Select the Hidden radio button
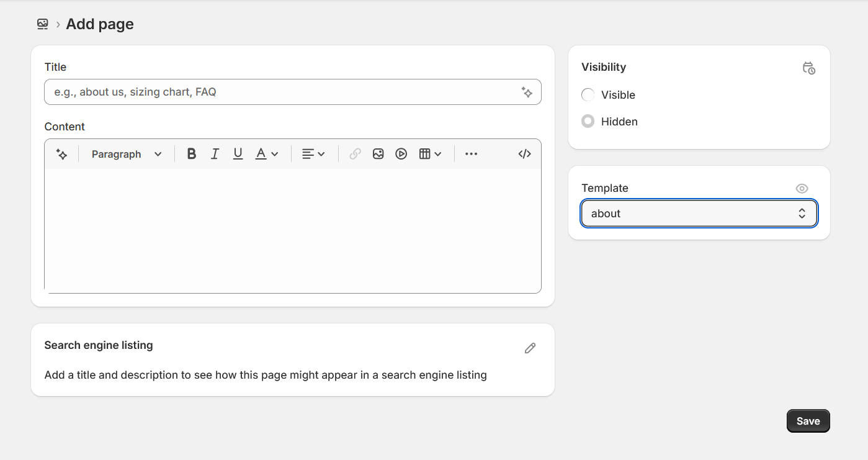The height and width of the screenshot is (460, 868). coord(588,121)
